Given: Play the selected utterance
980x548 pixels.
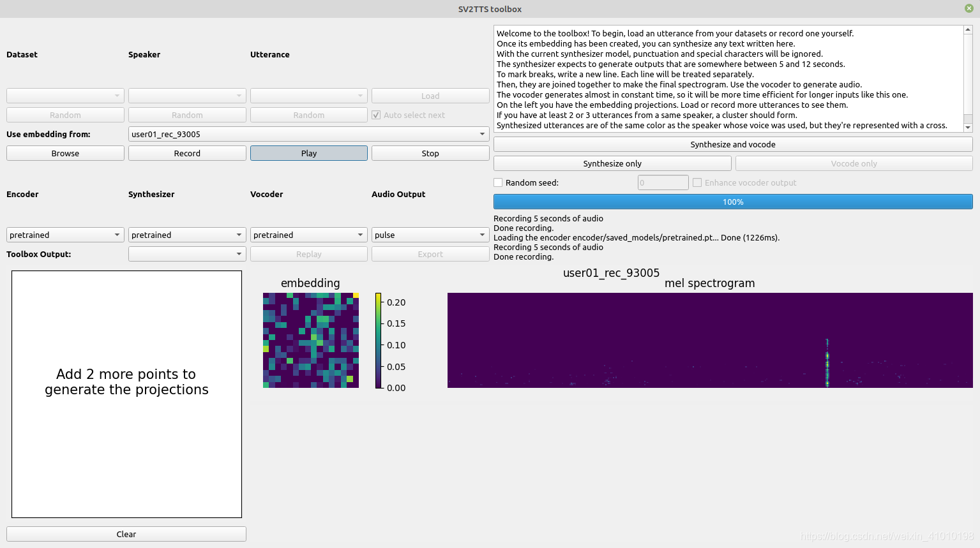Looking at the screenshot, I should (308, 153).
